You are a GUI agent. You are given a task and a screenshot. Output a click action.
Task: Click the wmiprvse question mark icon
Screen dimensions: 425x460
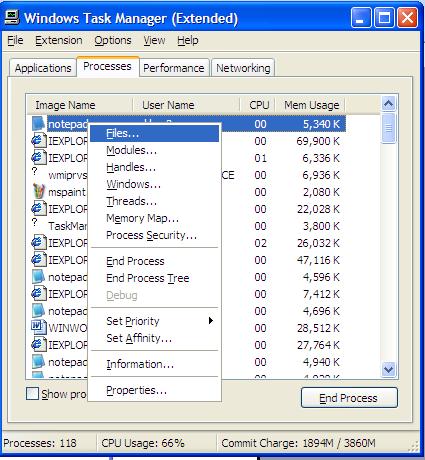click(x=34, y=171)
